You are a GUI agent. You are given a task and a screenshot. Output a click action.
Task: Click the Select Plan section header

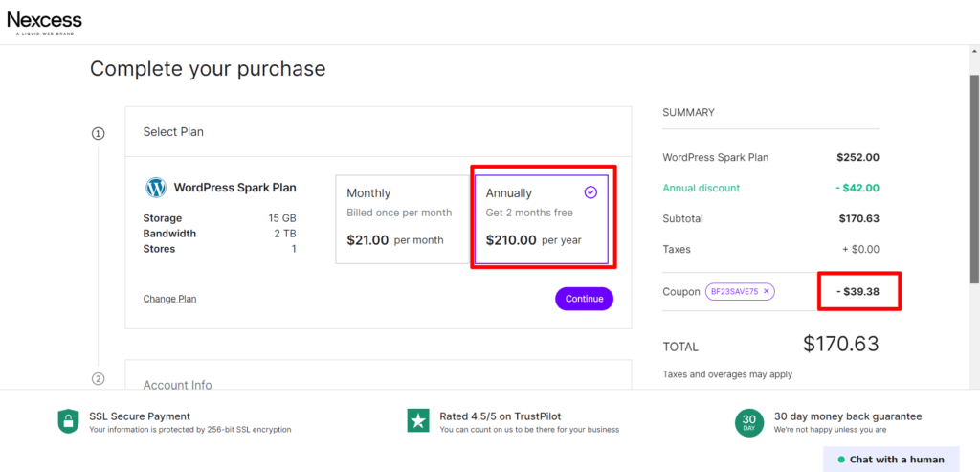[378, 132]
